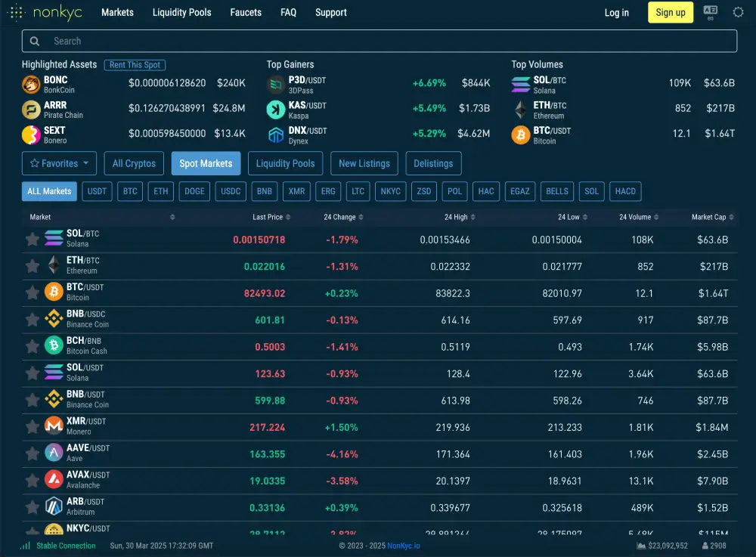Click Bitcoin icon in Top Volumes
This screenshot has height=557, width=756.
[x=521, y=135]
